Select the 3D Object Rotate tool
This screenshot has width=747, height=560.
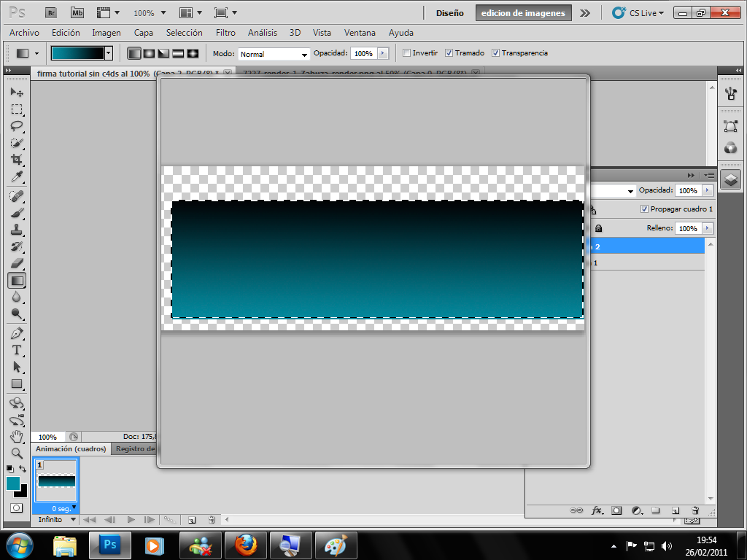pyautogui.click(x=17, y=403)
